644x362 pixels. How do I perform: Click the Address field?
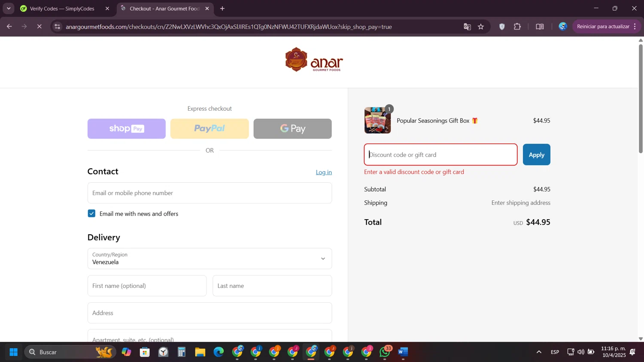click(210, 313)
